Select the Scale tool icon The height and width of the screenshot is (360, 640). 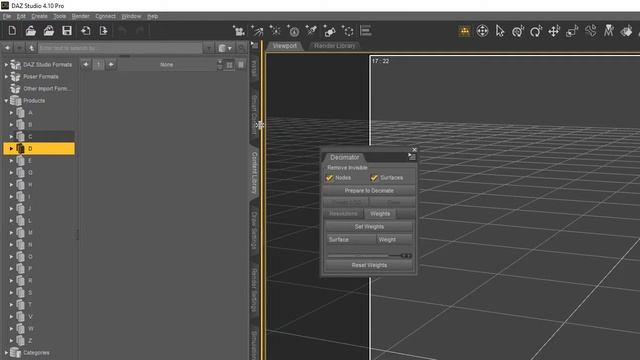pyautogui.click(x=572, y=31)
